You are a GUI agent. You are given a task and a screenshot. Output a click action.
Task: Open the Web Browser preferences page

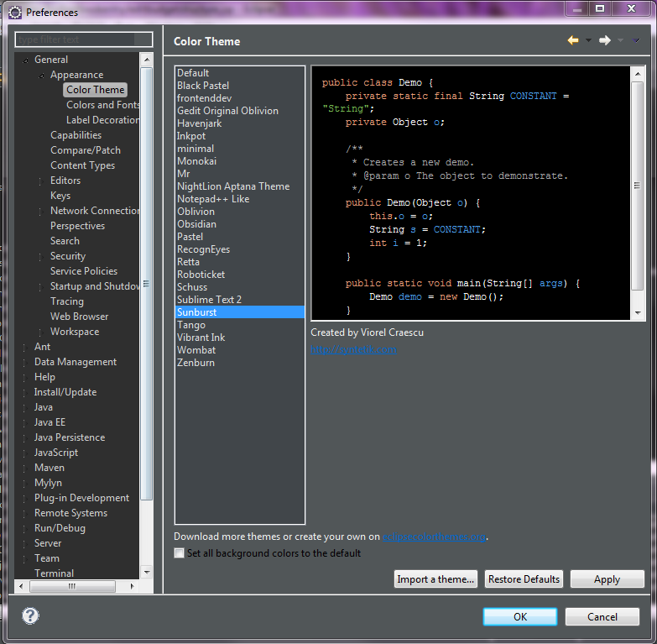(x=79, y=317)
